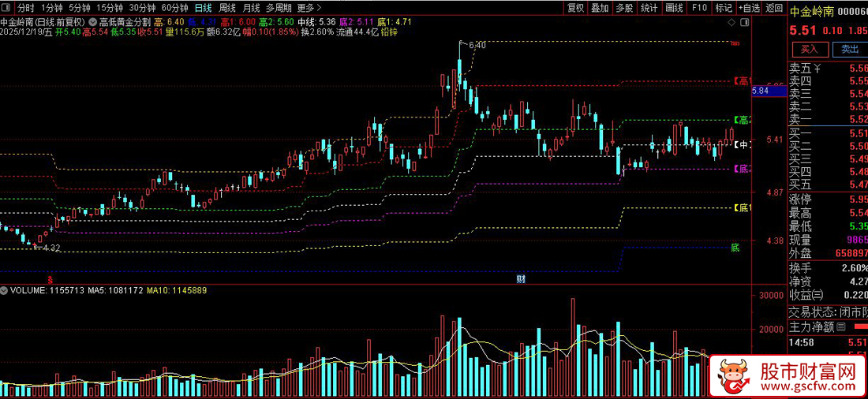Click the 涨停 limit-up price row

(x=828, y=199)
